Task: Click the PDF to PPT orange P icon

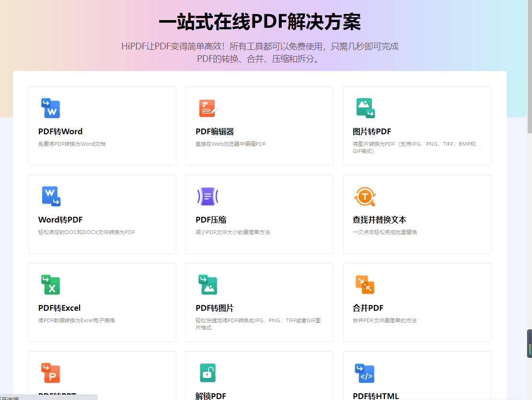Action: click(50, 373)
